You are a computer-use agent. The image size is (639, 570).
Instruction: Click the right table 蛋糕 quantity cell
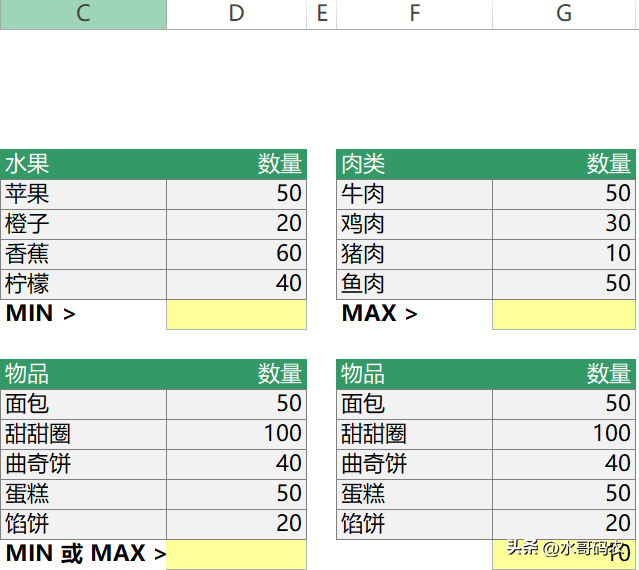pyautogui.click(x=564, y=494)
